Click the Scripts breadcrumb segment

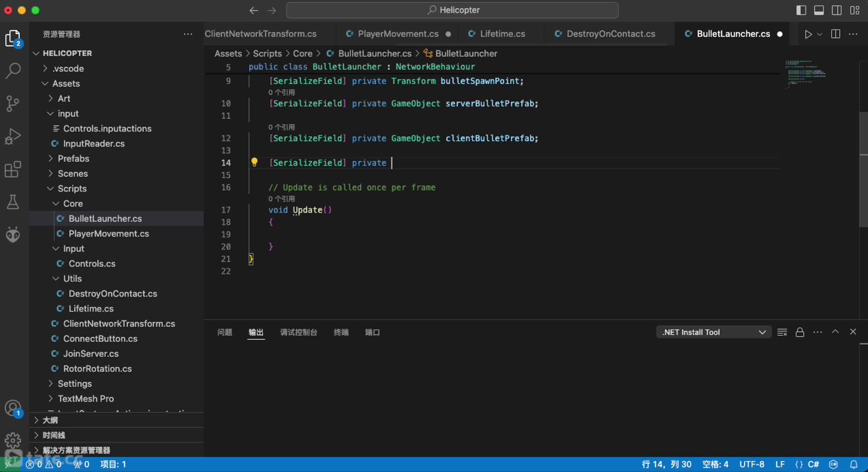pyautogui.click(x=267, y=53)
